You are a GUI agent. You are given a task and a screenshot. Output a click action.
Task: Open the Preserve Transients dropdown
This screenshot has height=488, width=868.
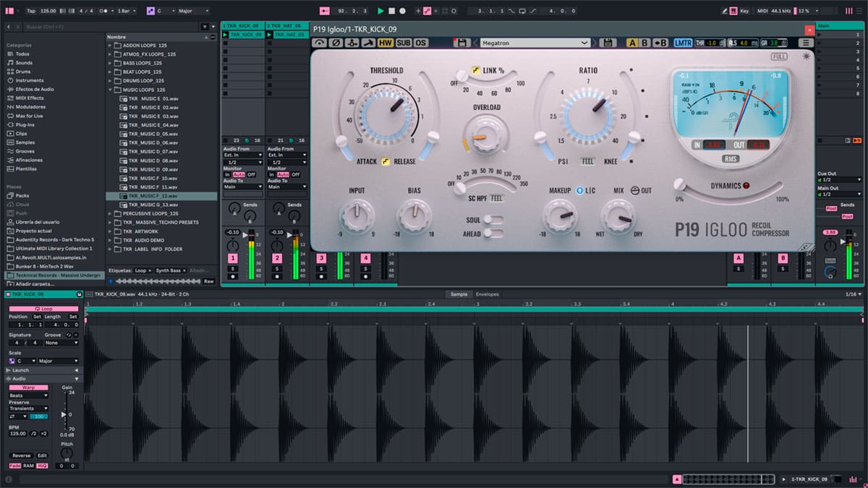coord(28,408)
